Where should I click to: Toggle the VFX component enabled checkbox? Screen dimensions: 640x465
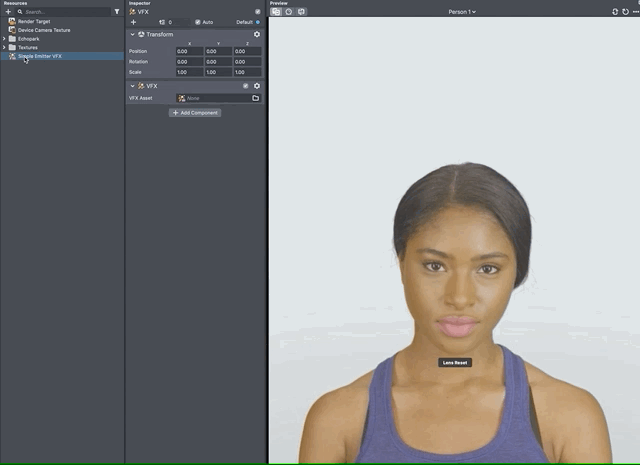point(245,86)
